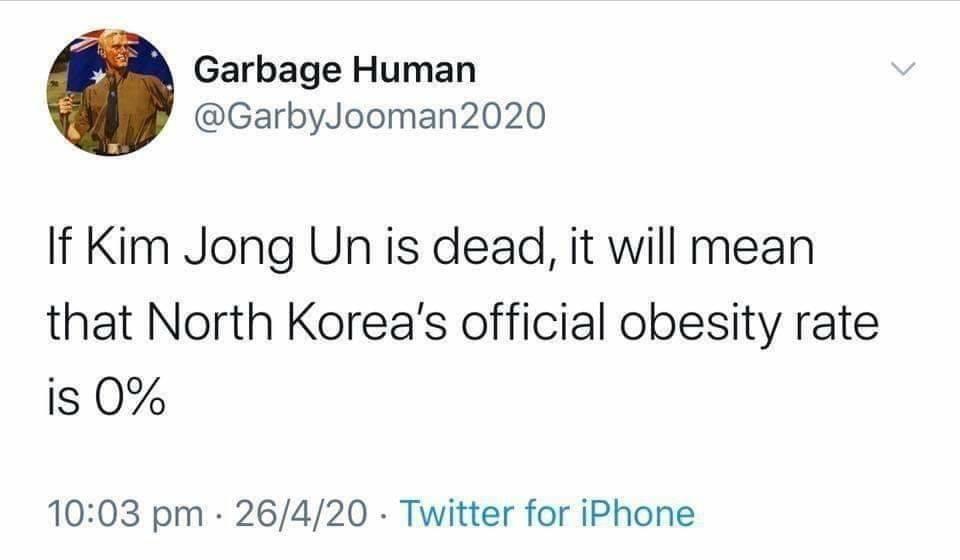Click the '0%' text in tweet
960x560 pixels.
click(x=129, y=397)
